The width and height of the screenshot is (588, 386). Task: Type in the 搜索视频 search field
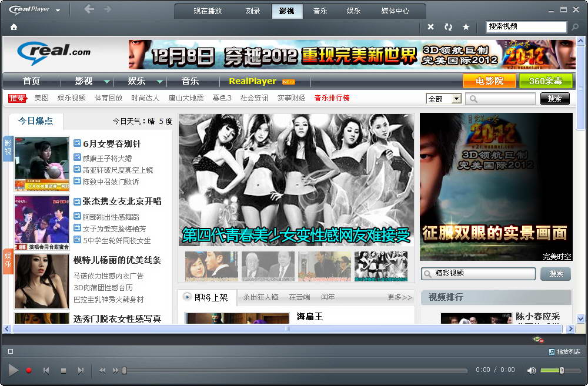pyautogui.click(x=524, y=26)
